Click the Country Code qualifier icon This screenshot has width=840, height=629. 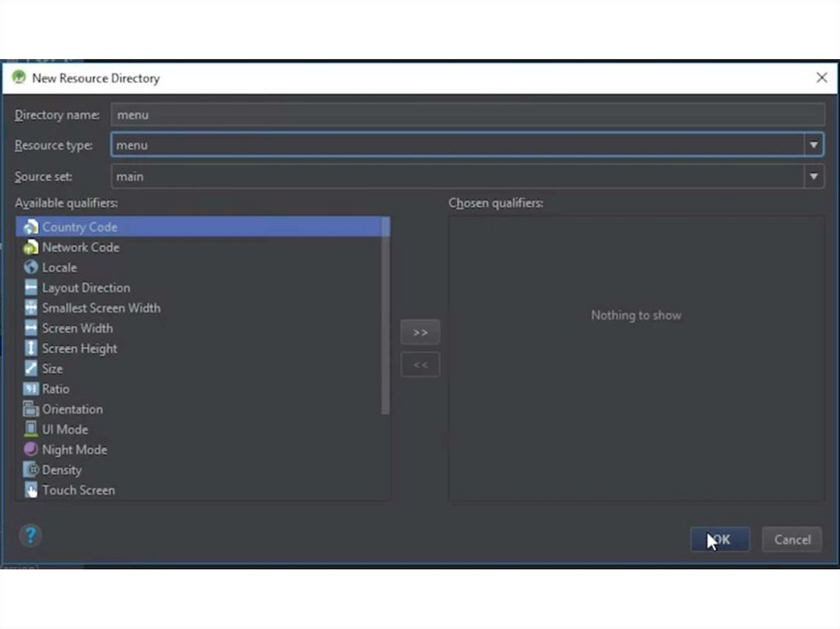(30, 226)
